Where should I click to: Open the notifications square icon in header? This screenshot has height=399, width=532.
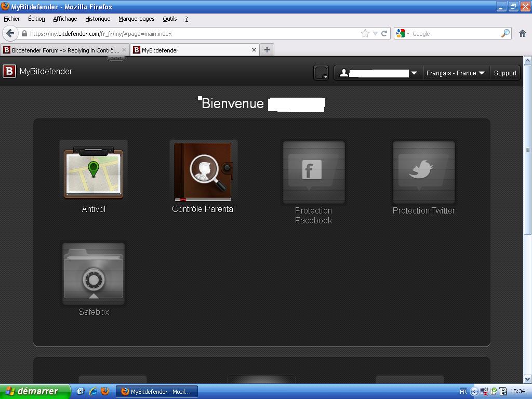[x=321, y=73]
